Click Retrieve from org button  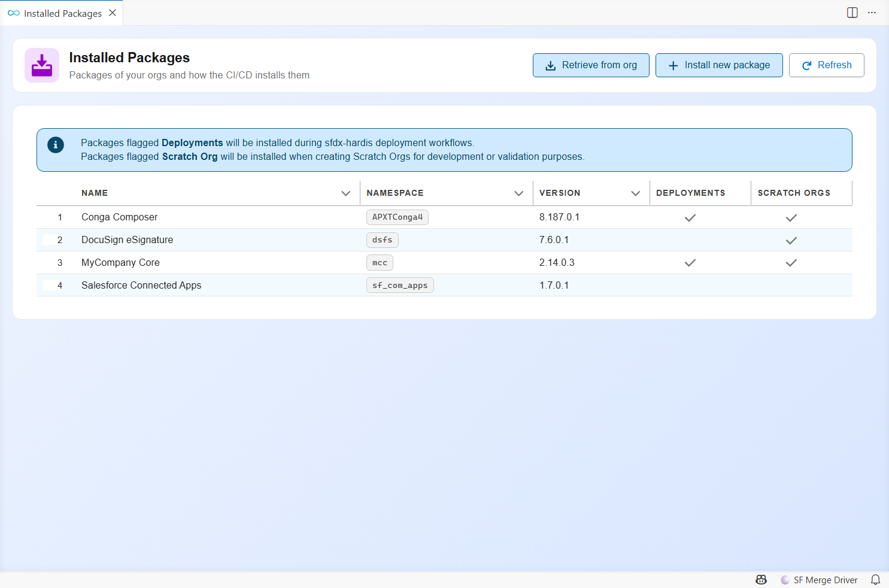pyautogui.click(x=591, y=65)
